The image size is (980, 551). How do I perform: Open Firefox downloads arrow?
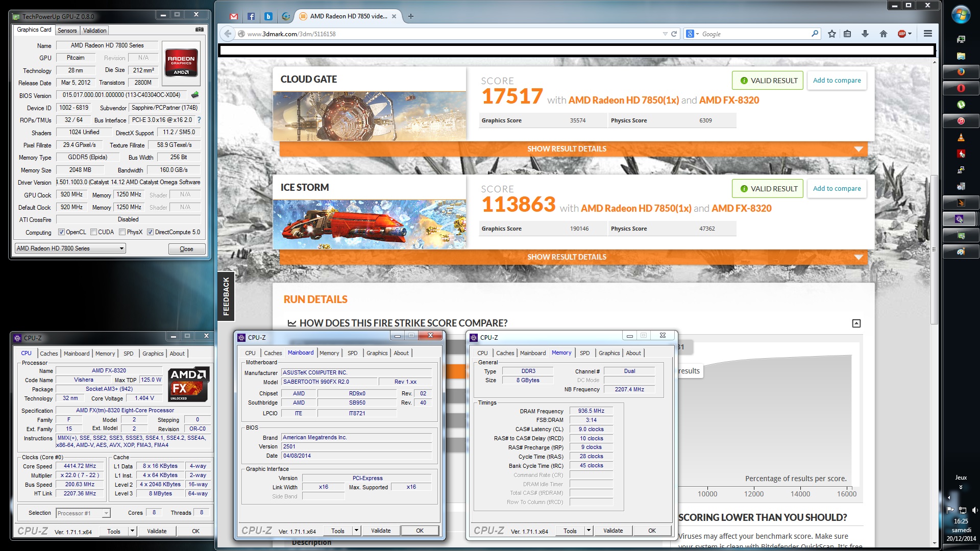pyautogui.click(x=865, y=34)
